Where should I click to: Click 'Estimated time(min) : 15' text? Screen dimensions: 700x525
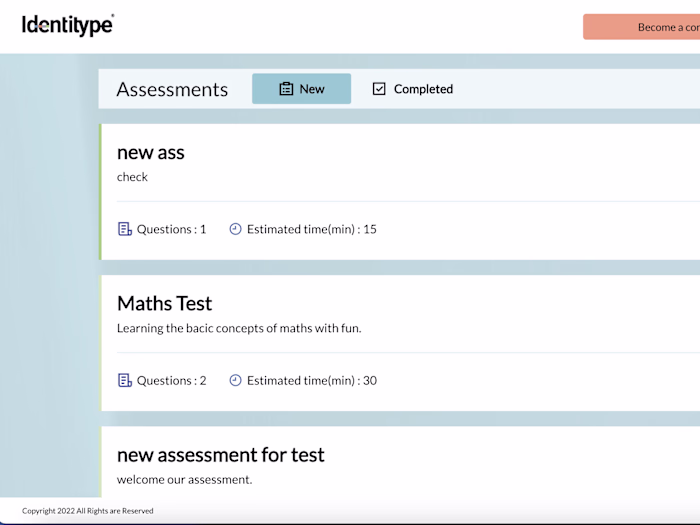point(312,229)
